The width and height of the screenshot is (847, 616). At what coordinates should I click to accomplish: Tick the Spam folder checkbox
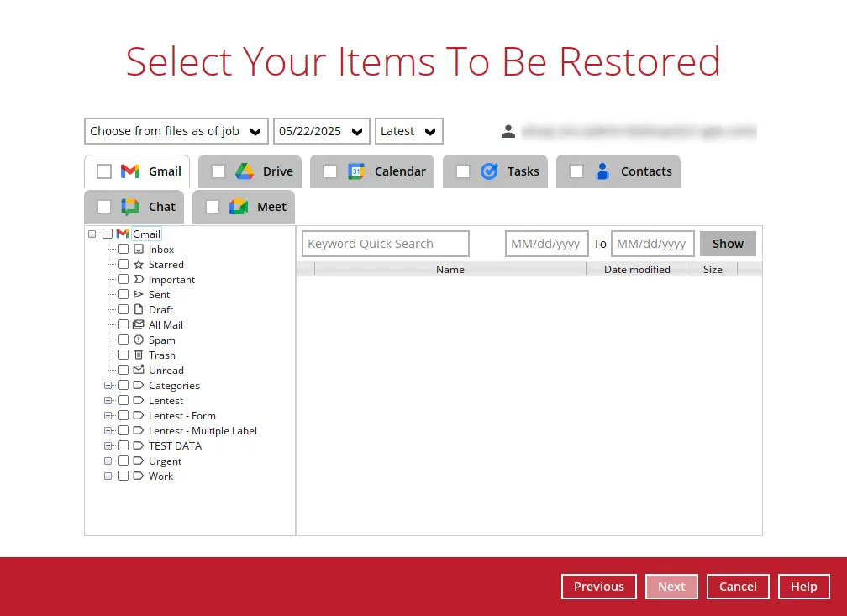click(123, 340)
